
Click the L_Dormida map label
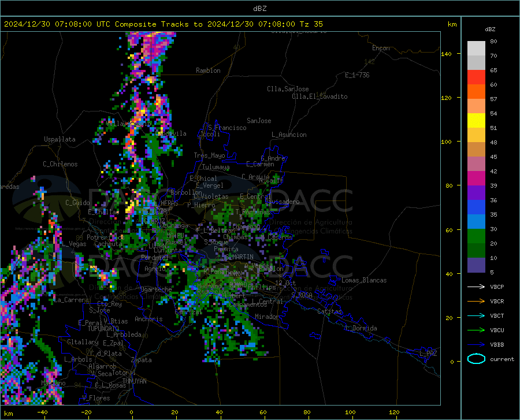[361, 329]
